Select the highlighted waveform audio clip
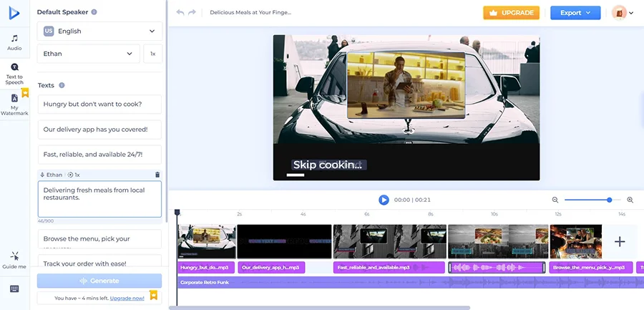Screen dimensions: 644x310 pos(497,268)
